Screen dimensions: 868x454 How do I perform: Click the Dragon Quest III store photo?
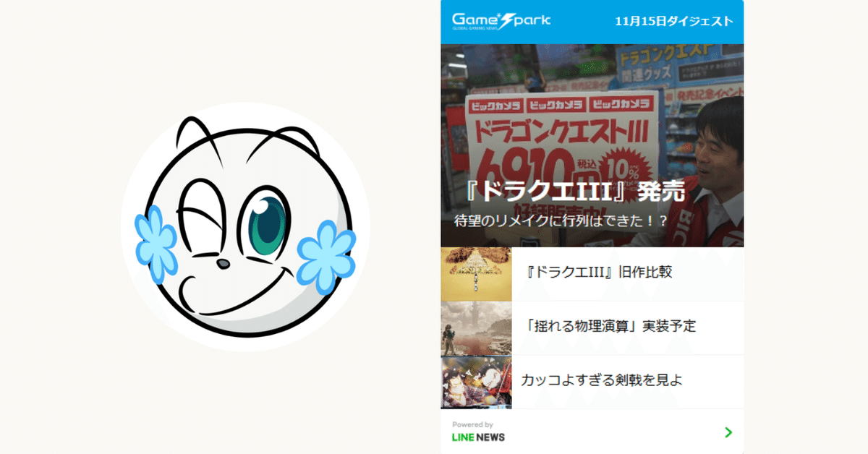592,145
